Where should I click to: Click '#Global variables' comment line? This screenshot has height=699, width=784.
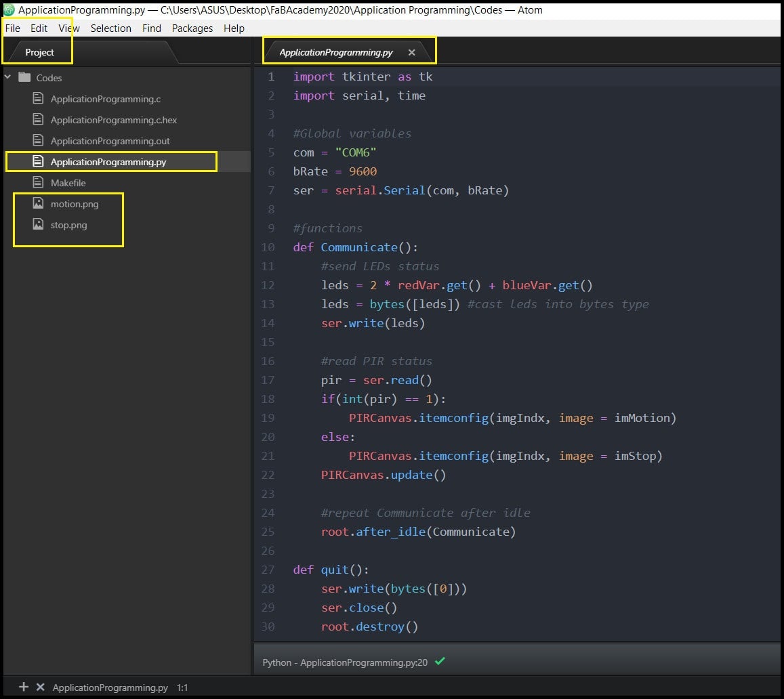352,133
